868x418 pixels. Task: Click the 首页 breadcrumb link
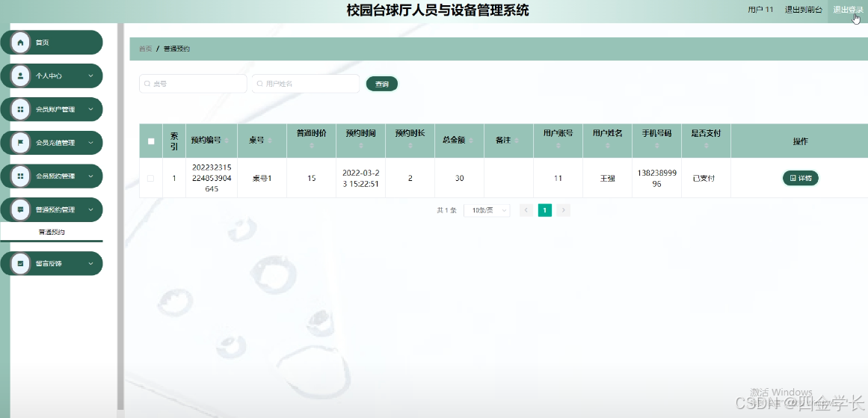coord(146,49)
